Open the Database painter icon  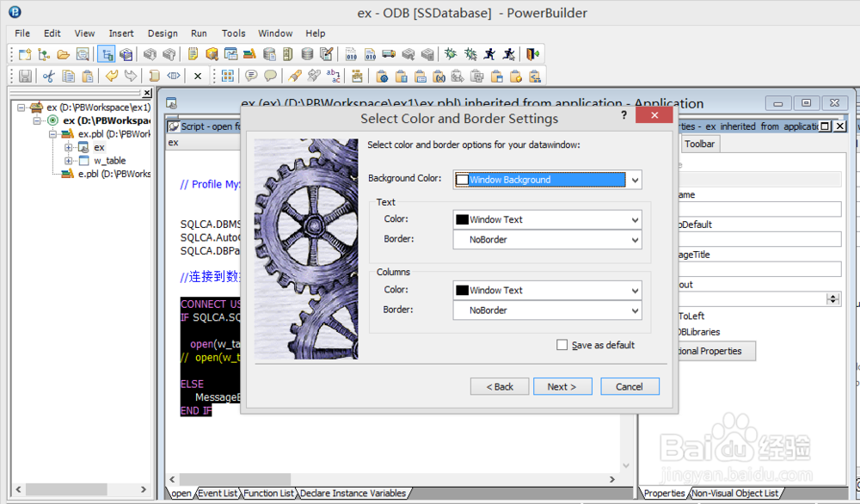coord(307,53)
